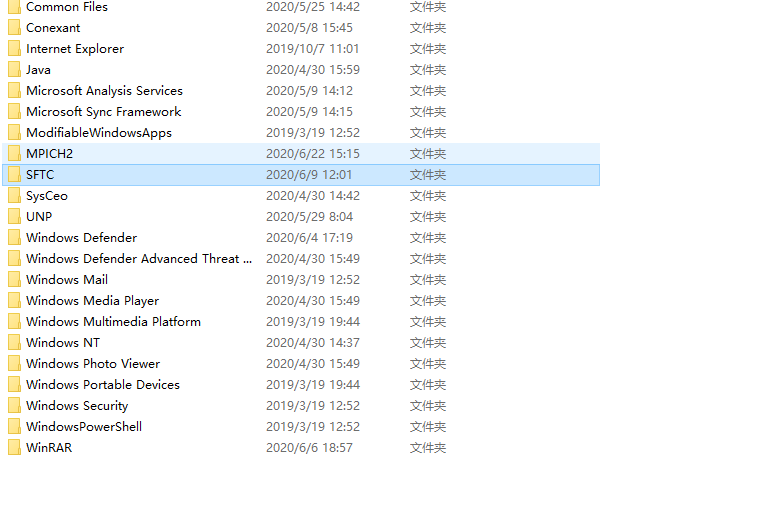Select the Microsoft Sync Framework name
The image size is (764, 506).
(x=104, y=112)
